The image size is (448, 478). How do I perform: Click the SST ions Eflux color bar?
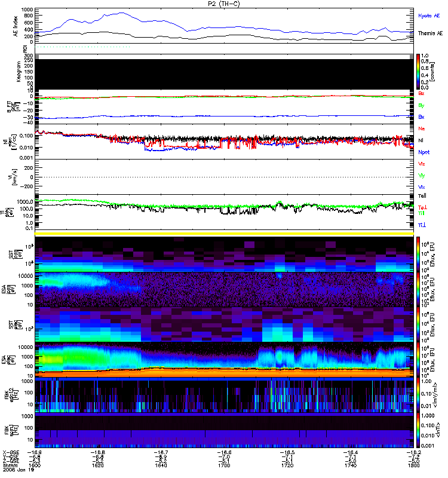pos(418,254)
